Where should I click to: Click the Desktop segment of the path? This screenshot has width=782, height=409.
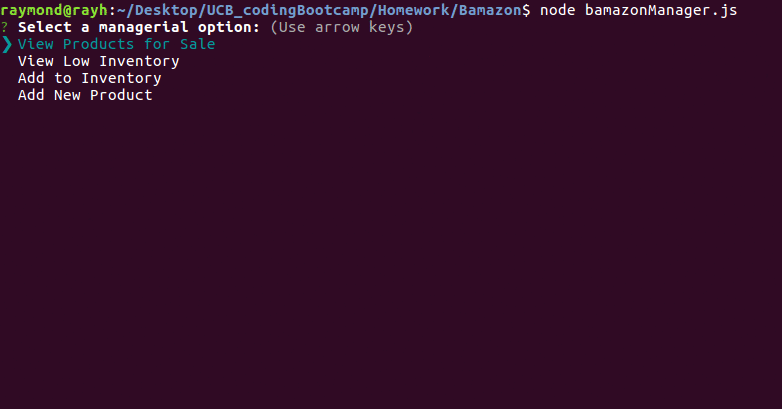[166, 10]
